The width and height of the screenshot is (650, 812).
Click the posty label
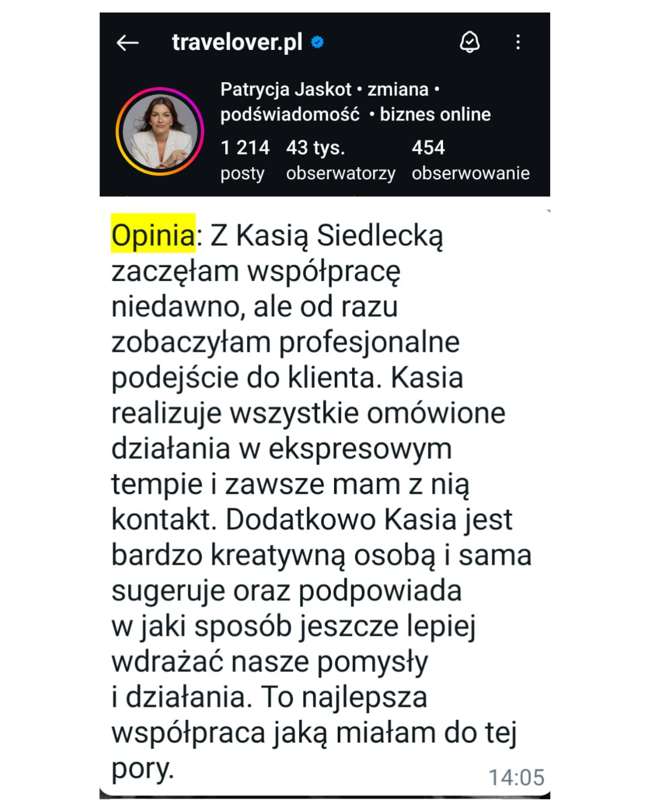tap(243, 173)
